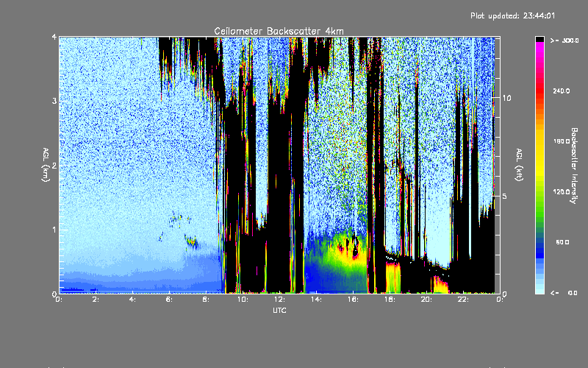Click the '14:' hour tick label
Image resolution: width=588 pixels, height=368 pixels.
pos(316,300)
